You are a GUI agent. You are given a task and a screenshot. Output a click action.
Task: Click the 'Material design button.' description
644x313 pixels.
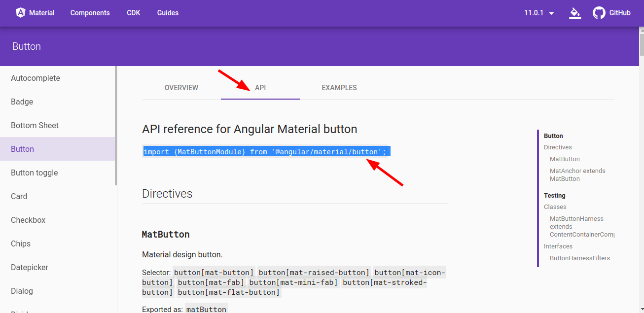pos(182,255)
